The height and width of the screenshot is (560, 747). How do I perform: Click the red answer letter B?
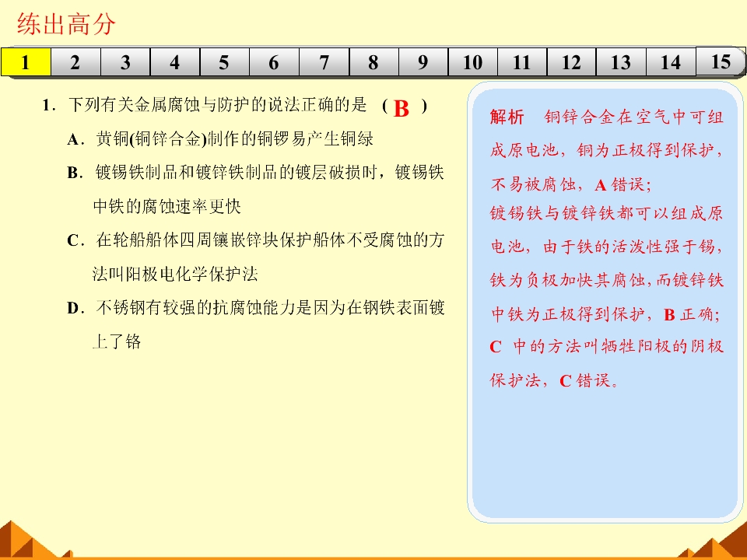coord(402,109)
